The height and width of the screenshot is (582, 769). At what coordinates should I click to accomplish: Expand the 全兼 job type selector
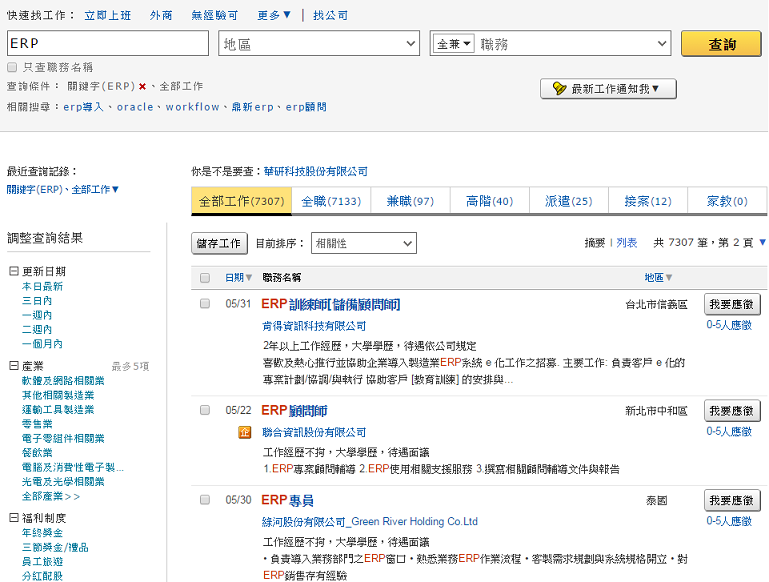tap(454, 44)
